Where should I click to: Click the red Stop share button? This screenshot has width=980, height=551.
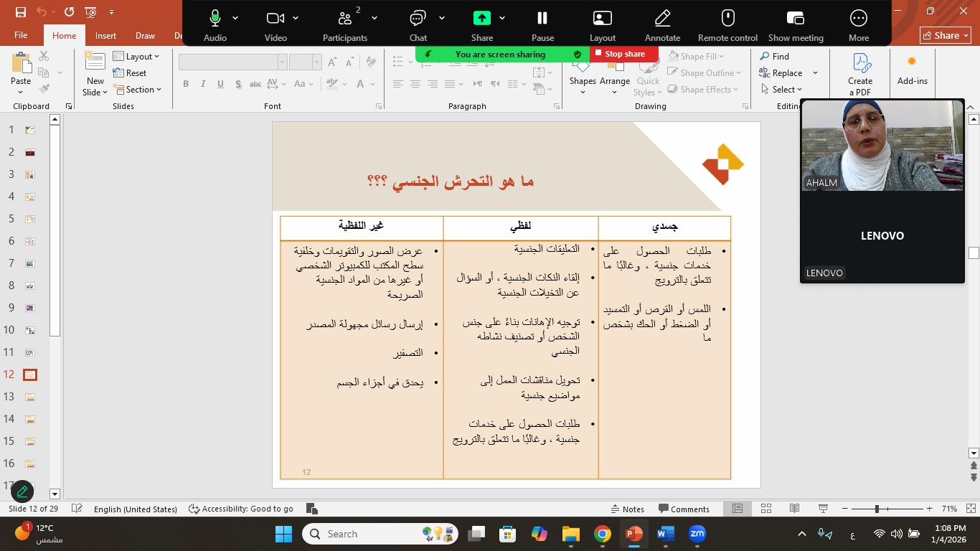[x=623, y=54]
